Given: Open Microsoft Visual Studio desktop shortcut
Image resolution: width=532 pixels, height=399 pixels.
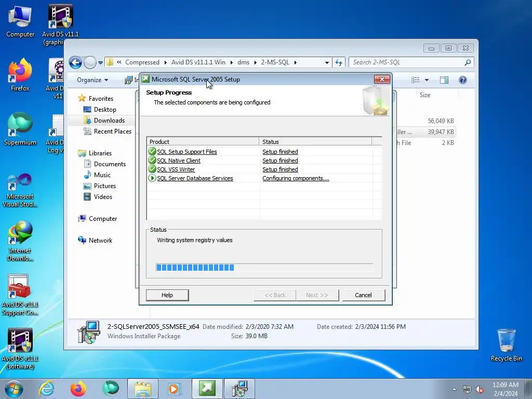Looking at the screenshot, I should coord(20,190).
